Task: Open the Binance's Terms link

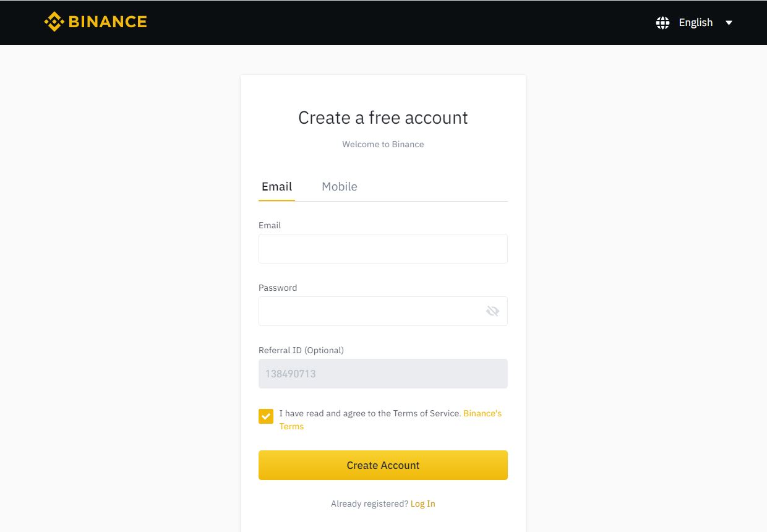Action: [x=390, y=419]
